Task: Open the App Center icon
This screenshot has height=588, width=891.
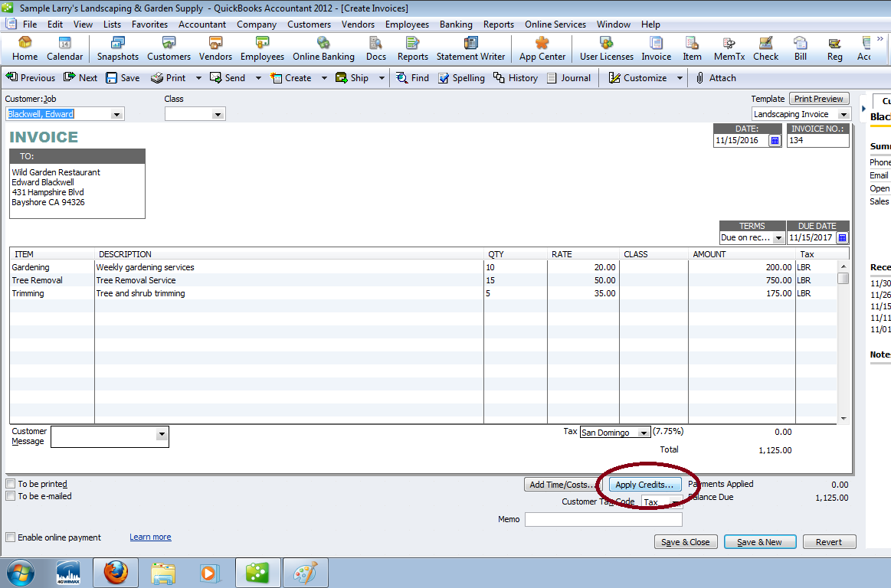Action: coord(542,49)
